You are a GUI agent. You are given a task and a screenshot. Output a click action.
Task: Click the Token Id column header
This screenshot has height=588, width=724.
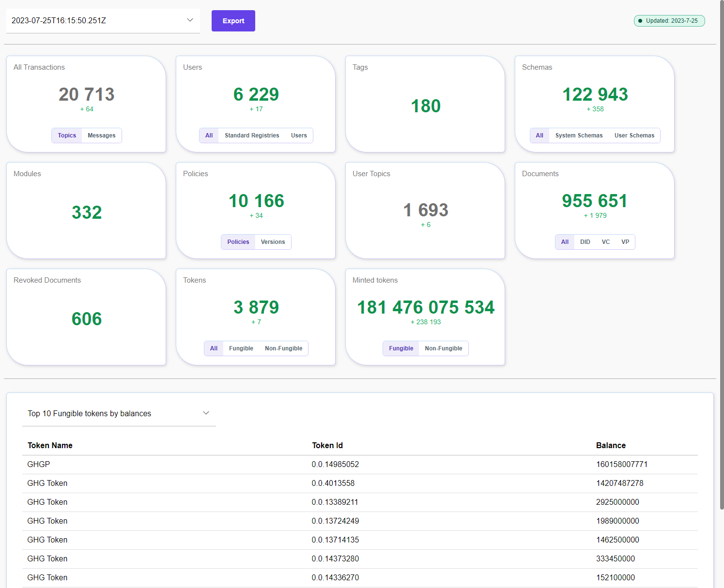point(327,446)
